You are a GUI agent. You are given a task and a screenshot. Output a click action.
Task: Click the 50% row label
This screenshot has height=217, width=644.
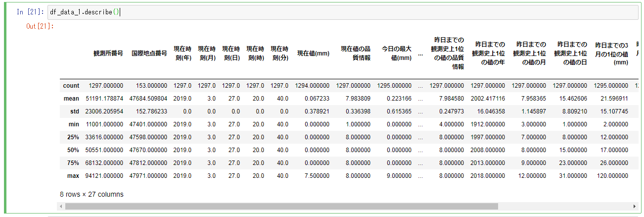click(x=73, y=150)
